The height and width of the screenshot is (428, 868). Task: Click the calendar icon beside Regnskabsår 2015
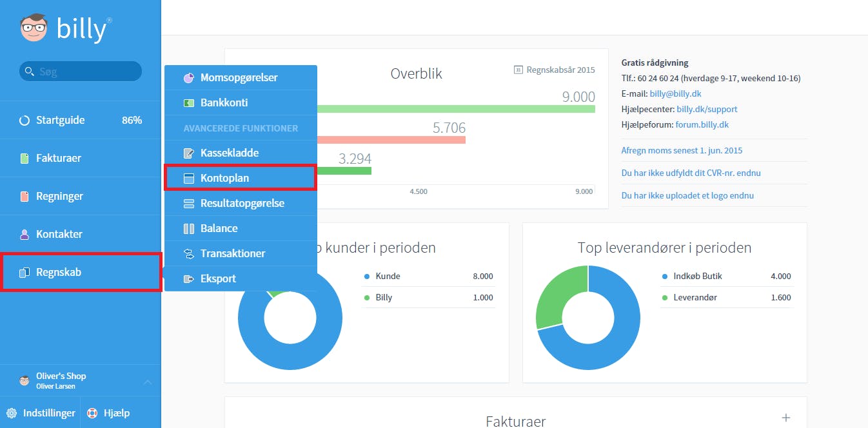click(518, 70)
